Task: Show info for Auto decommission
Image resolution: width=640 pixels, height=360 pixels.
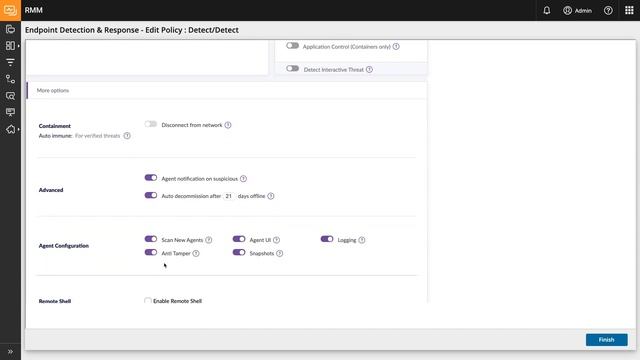Action: coord(271,196)
